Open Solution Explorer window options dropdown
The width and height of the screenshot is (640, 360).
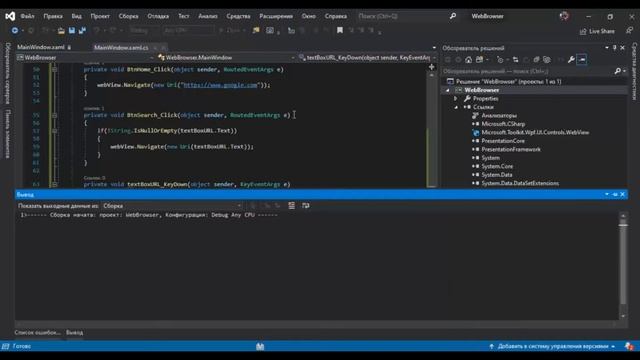click(607, 48)
